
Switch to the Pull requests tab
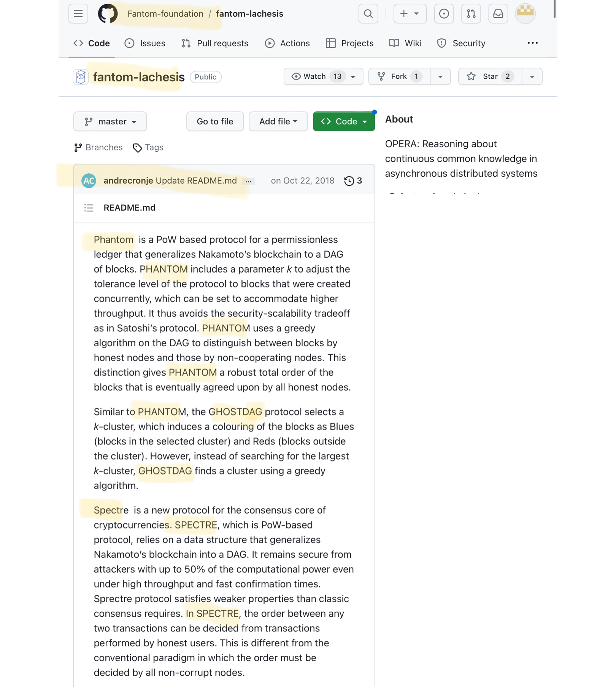215,43
